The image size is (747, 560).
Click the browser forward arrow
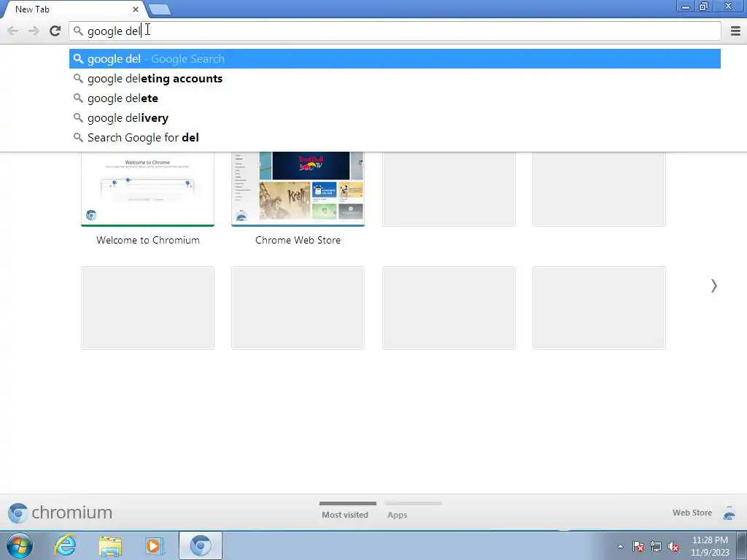coord(34,31)
